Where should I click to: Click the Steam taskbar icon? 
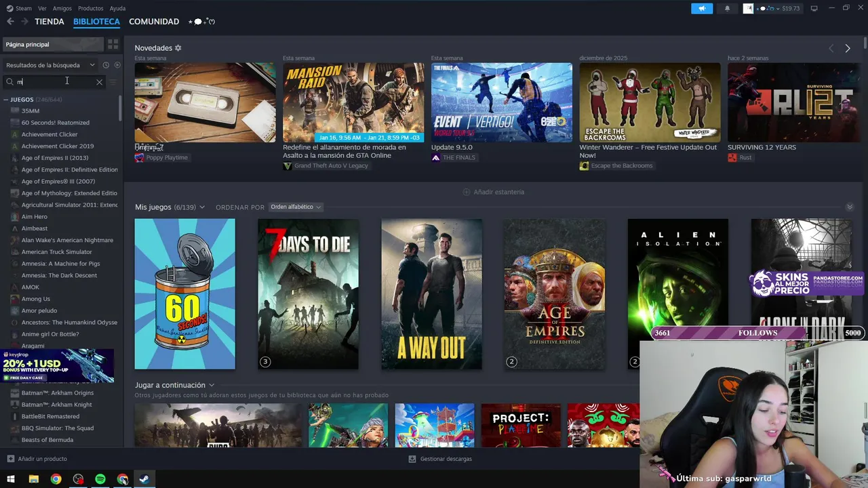click(x=144, y=479)
